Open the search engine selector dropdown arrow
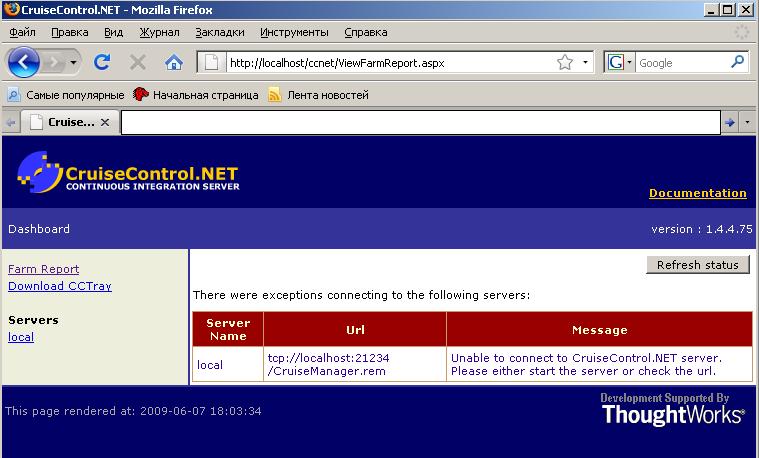 [x=629, y=62]
